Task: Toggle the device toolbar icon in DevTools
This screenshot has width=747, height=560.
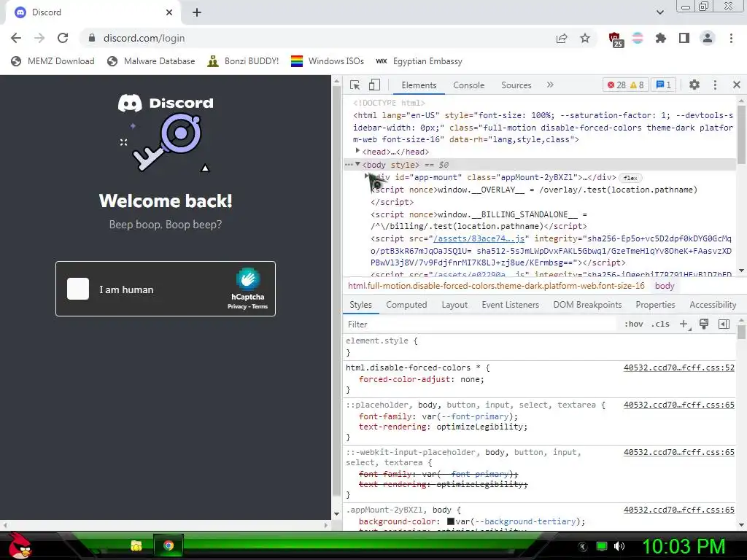Action: 374,85
